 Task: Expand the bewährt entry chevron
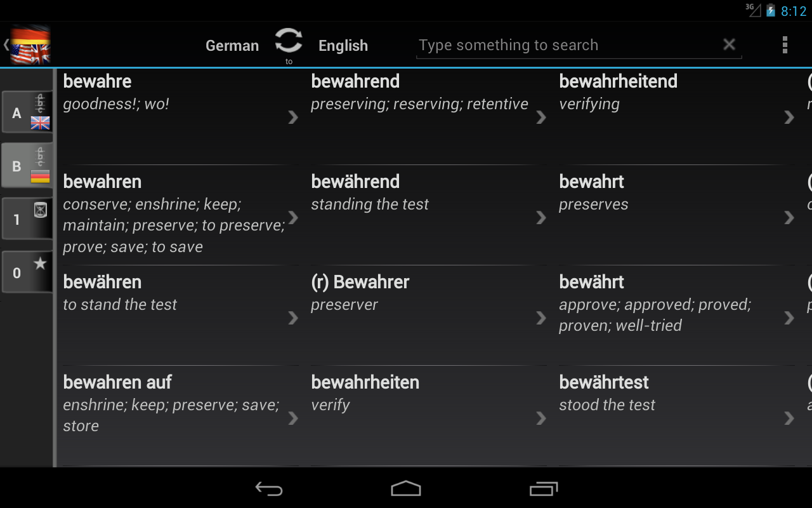[x=789, y=317]
